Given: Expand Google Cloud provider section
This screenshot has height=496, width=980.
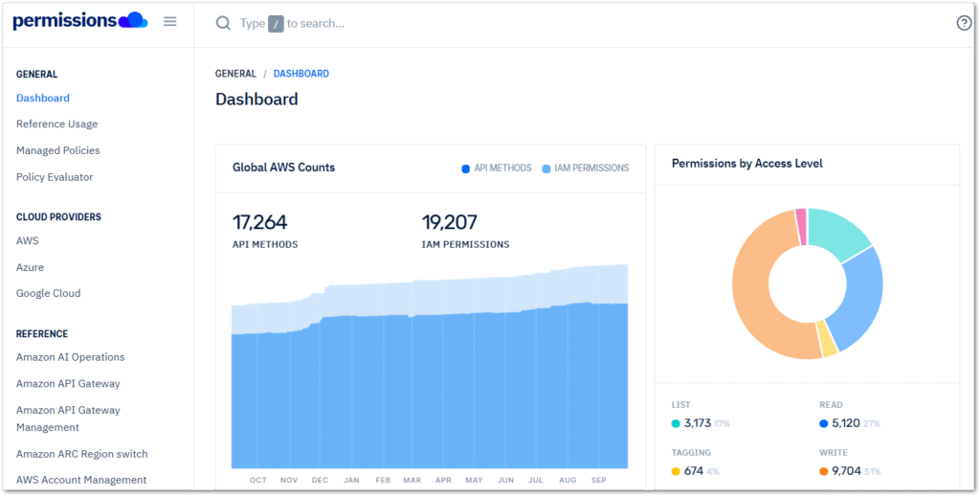Looking at the screenshot, I should (x=48, y=293).
